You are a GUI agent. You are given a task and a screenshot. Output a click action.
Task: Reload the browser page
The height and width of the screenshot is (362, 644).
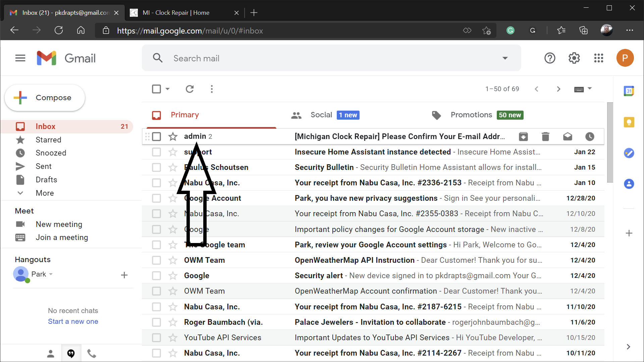[x=59, y=31]
